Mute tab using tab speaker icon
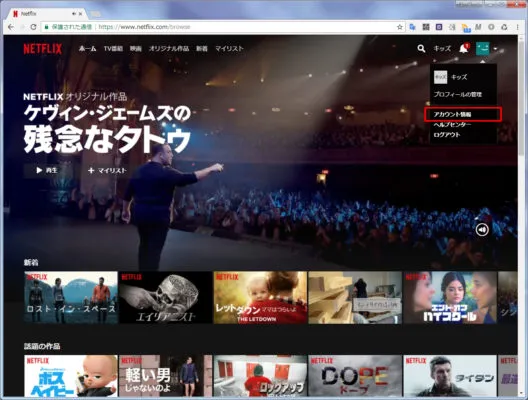Screen dimensions: 528x400 coord(74,14)
